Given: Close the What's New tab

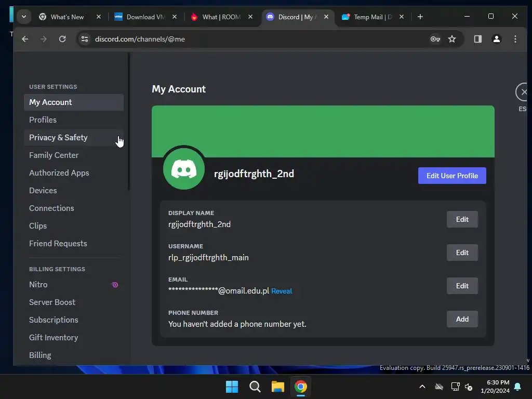Looking at the screenshot, I should 99,17.
